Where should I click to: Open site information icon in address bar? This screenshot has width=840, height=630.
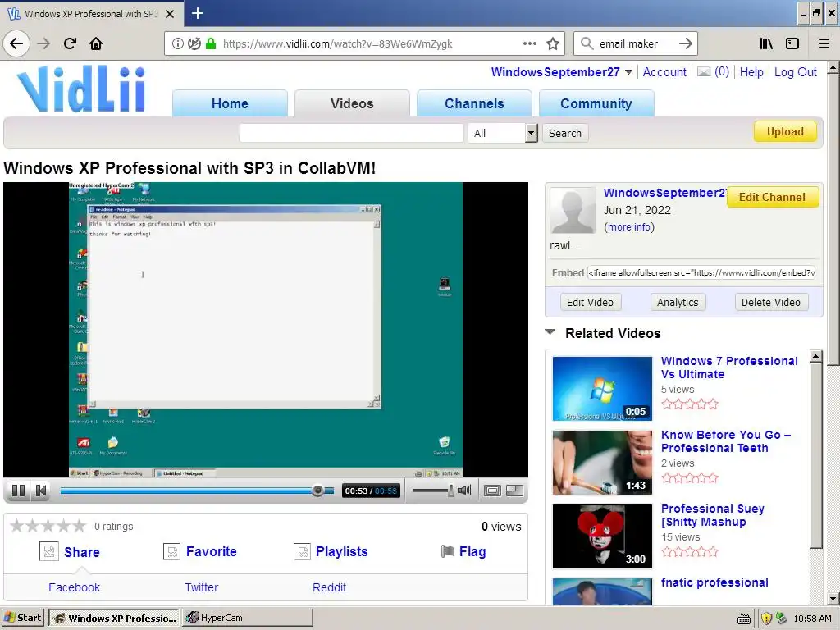point(177,44)
